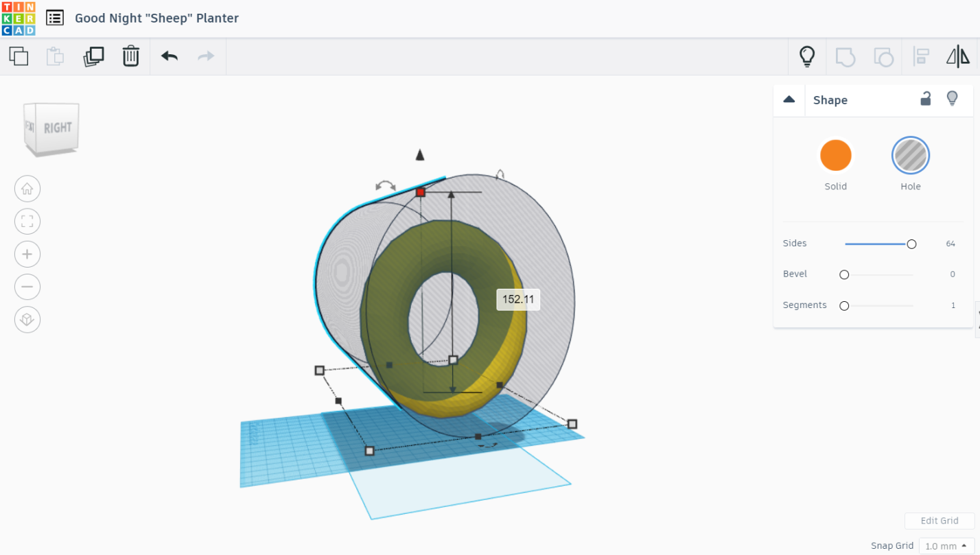Set shape to Hole striped swatch

(x=911, y=155)
